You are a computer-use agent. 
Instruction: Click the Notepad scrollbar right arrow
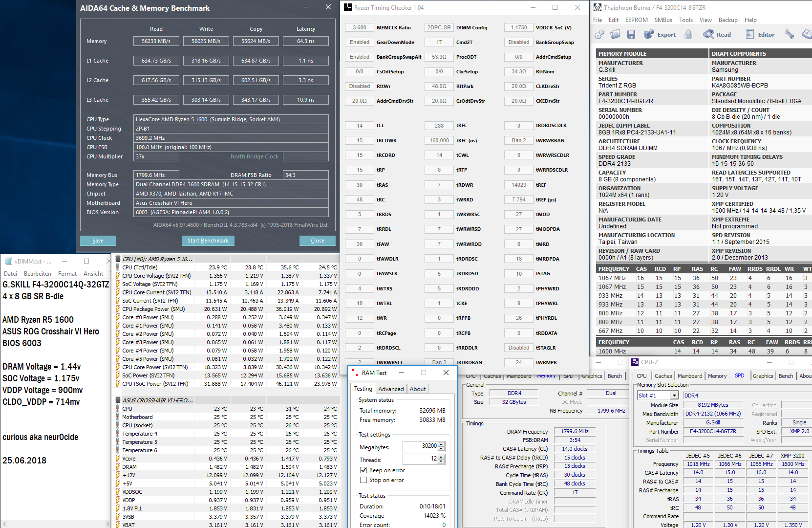coord(108,524)
